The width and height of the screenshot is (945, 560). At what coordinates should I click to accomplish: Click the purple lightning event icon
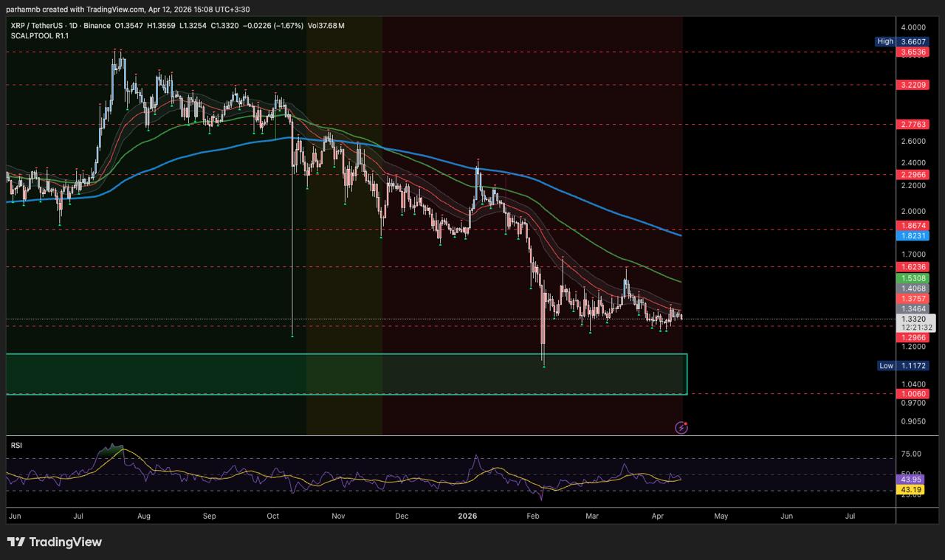point(681,427)
